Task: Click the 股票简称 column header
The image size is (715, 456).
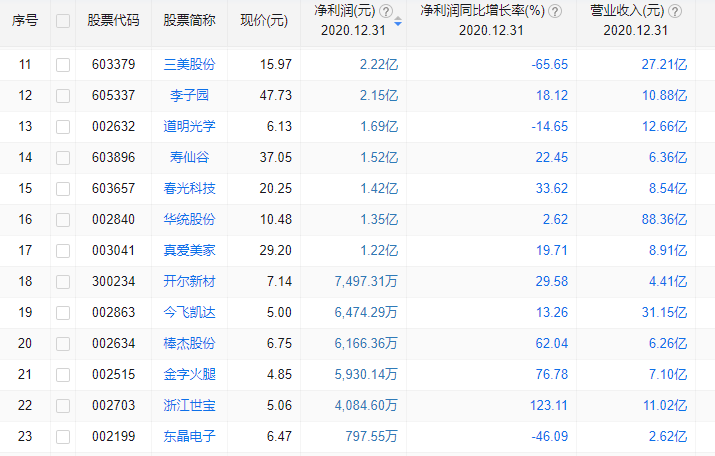Action: [x=189, y=21]
